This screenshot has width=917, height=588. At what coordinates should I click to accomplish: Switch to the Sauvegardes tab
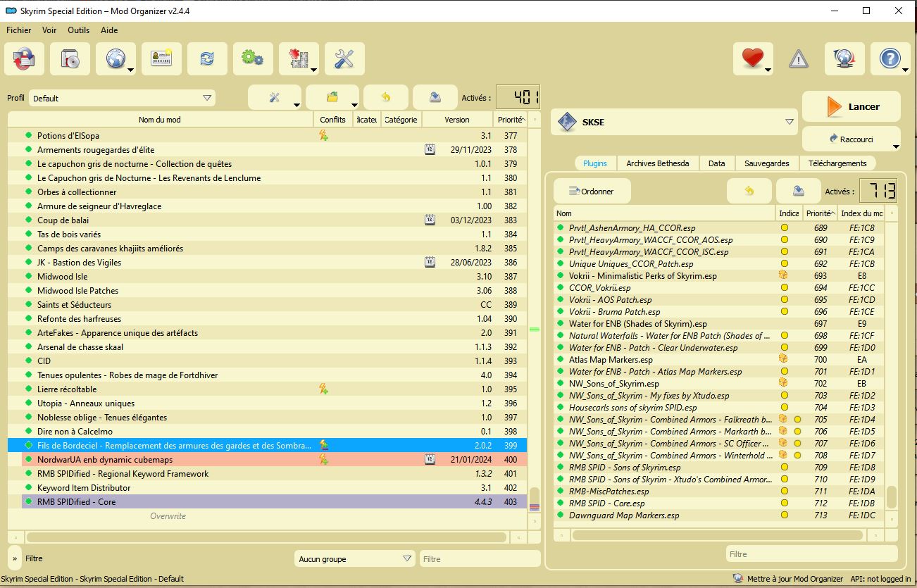click(x=766, y=163)
